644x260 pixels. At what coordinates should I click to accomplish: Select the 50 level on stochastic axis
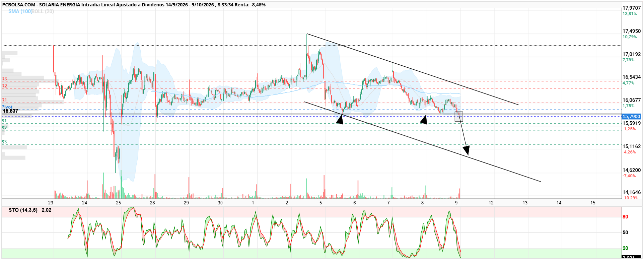[625, 233]
